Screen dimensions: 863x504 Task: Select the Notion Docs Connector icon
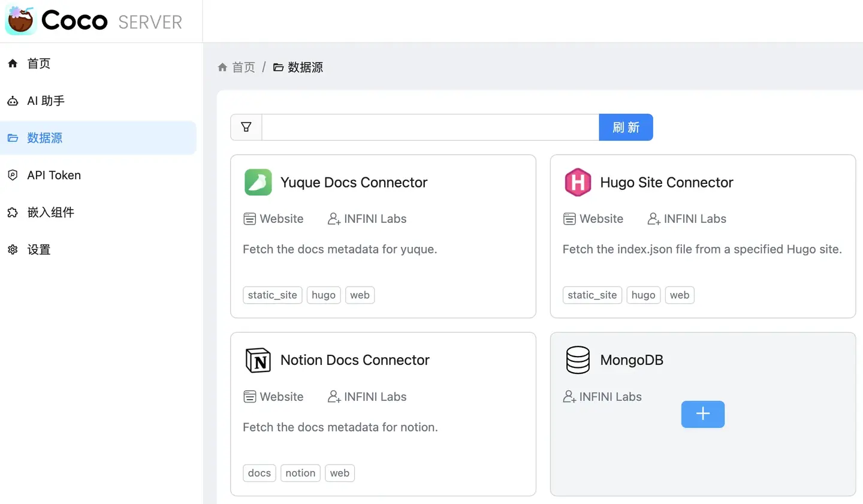tap(258, 360)
